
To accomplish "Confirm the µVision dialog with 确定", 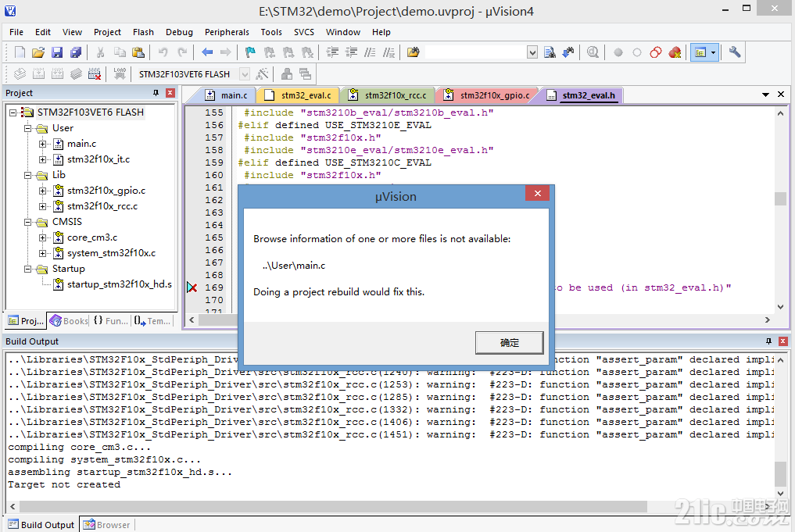I will [x=509, y=343].
